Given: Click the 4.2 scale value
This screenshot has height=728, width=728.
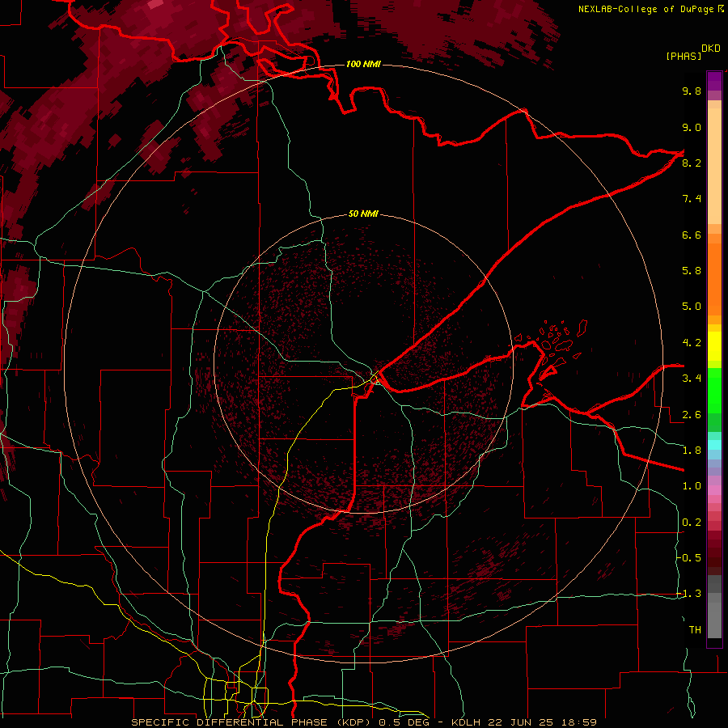Looking at the screenshot, I should (692, 343).
